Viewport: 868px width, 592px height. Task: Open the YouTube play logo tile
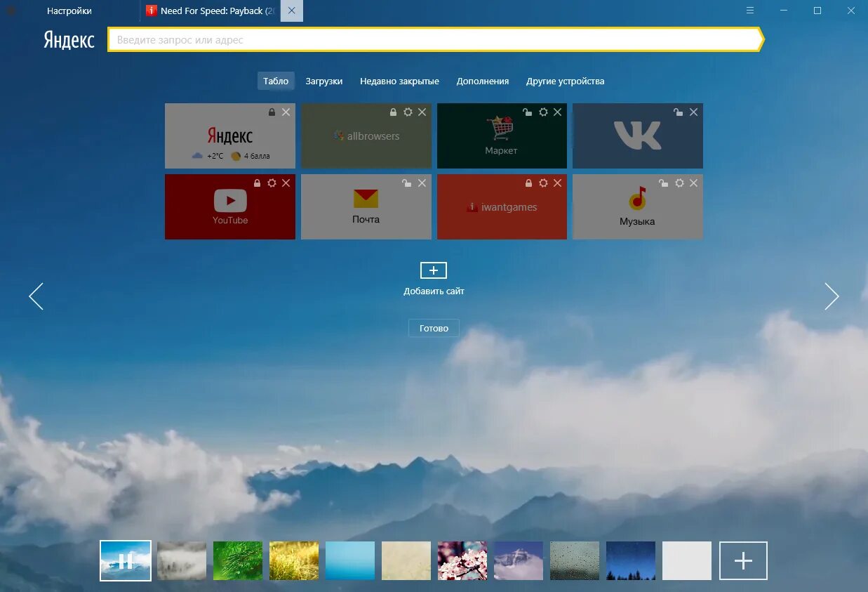(230, 206)
